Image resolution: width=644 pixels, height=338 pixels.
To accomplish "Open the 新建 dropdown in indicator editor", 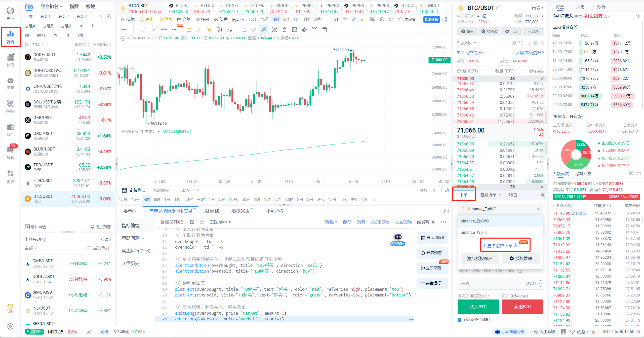I will click(x=331, y=222).
